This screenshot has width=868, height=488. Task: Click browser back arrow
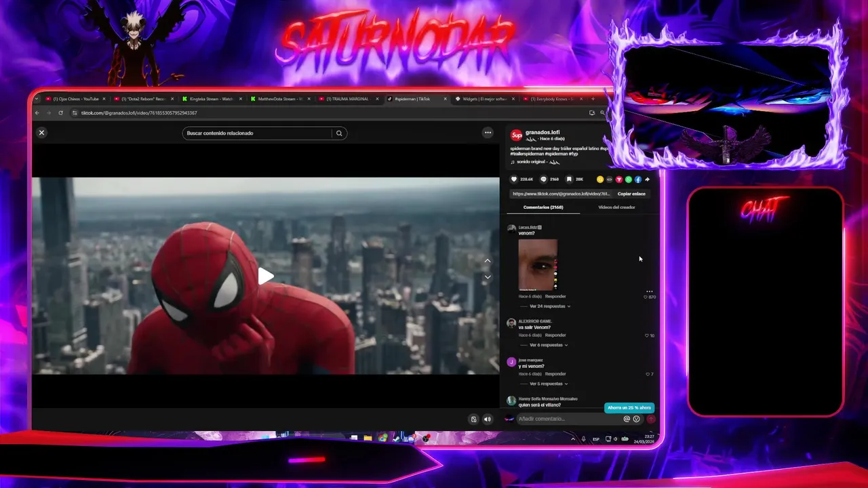tap(37, 113)
